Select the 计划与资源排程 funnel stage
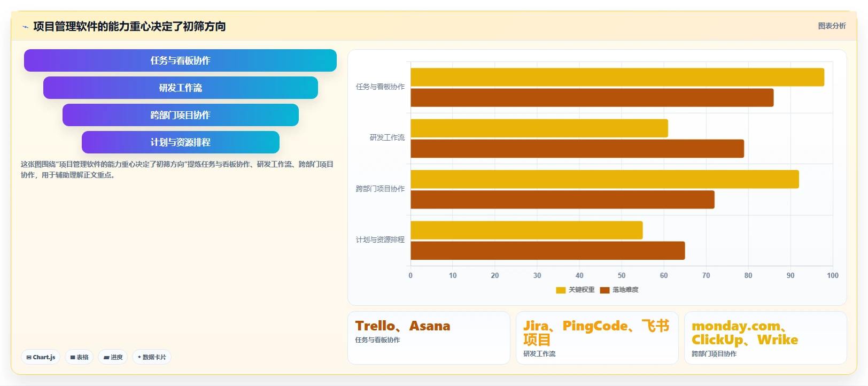The width and height of the screenshot is (868, 386). (180, 142)
